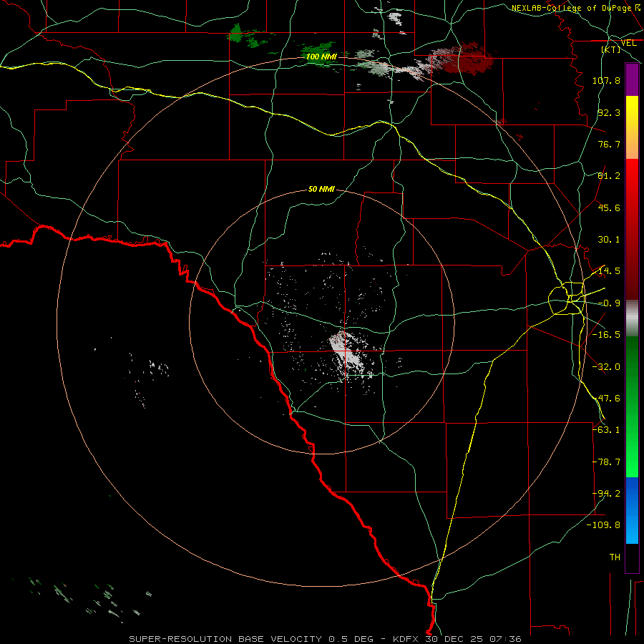Click the purple segment of the color bar
This screenshot has width=644, height=644.
(x=632, y=79)
